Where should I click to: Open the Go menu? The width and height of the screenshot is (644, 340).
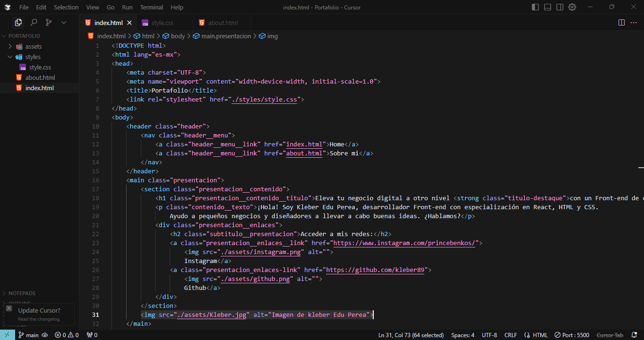click(x=111, y=7)
